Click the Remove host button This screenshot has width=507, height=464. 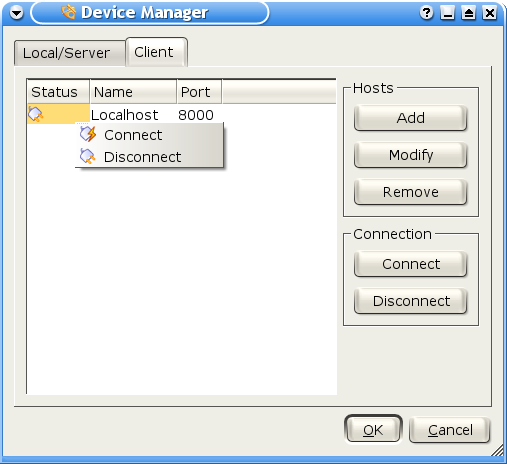point(410,192)
